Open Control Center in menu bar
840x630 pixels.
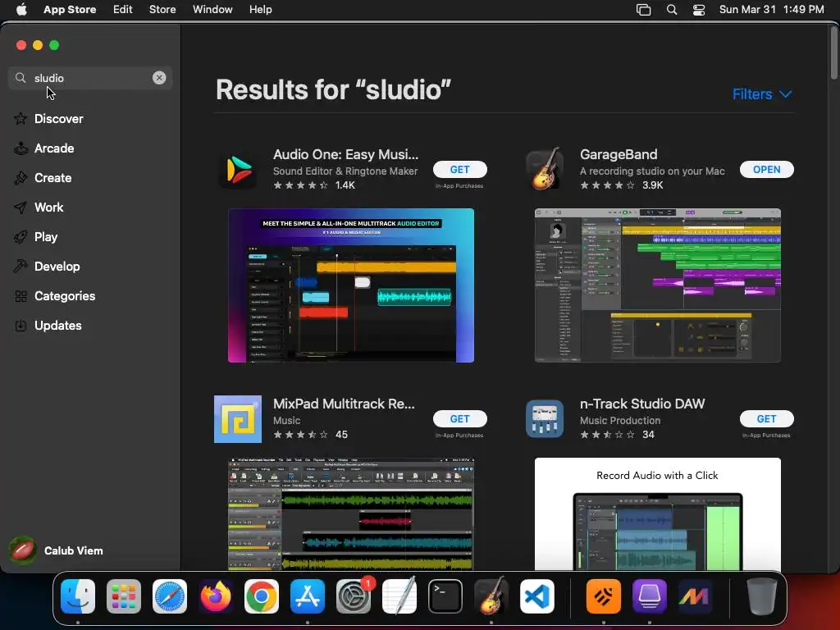(699, 10)
